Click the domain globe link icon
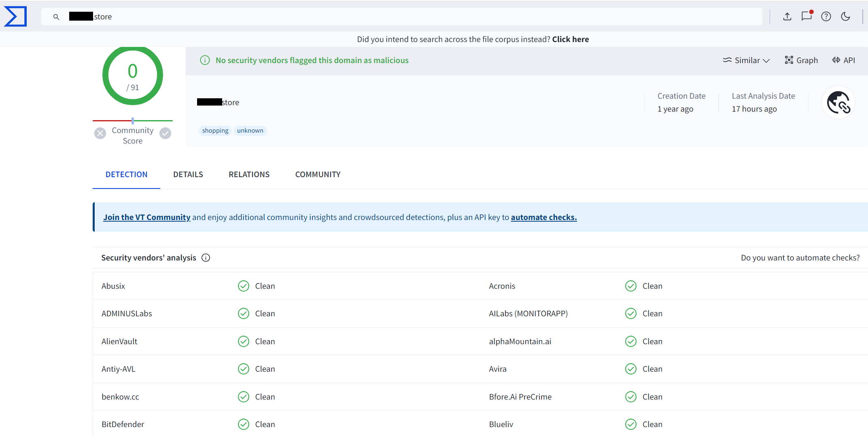868x436 pixels. (838, 102)
